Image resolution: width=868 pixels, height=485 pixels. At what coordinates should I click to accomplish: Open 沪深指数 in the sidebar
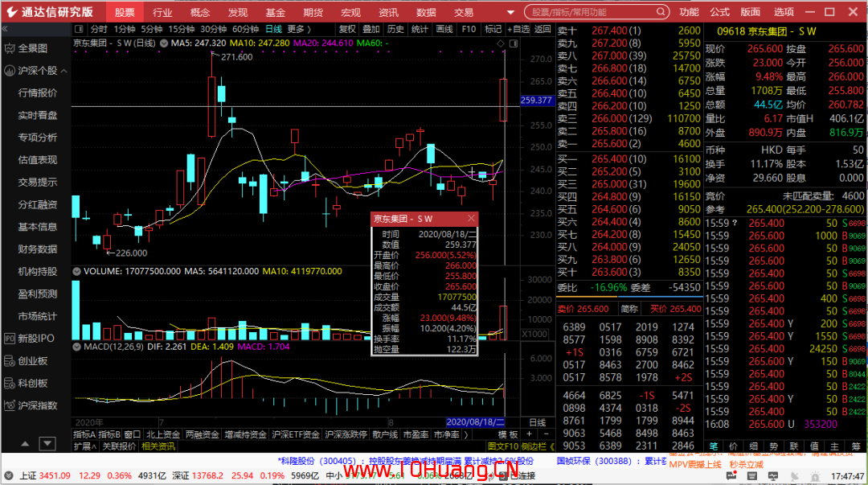(x=31, y=405)
